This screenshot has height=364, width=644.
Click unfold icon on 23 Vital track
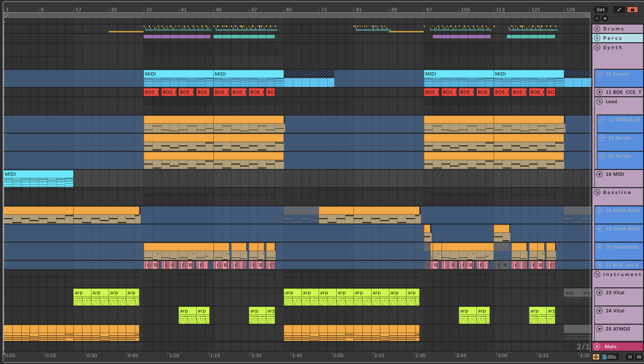pos(600,293)
